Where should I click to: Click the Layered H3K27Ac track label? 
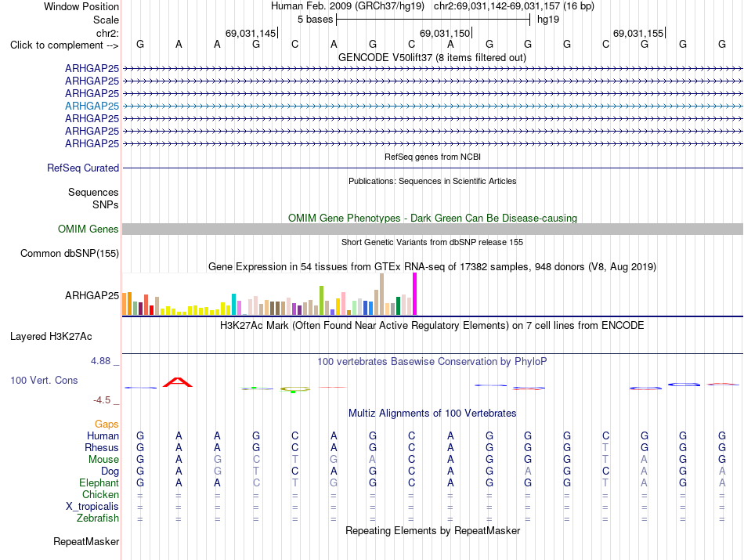pos(51,337)
